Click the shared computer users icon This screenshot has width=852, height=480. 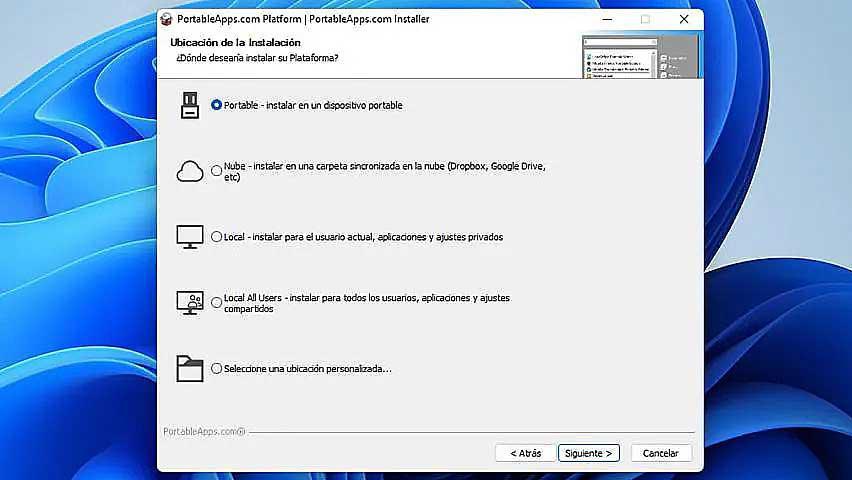190,303
